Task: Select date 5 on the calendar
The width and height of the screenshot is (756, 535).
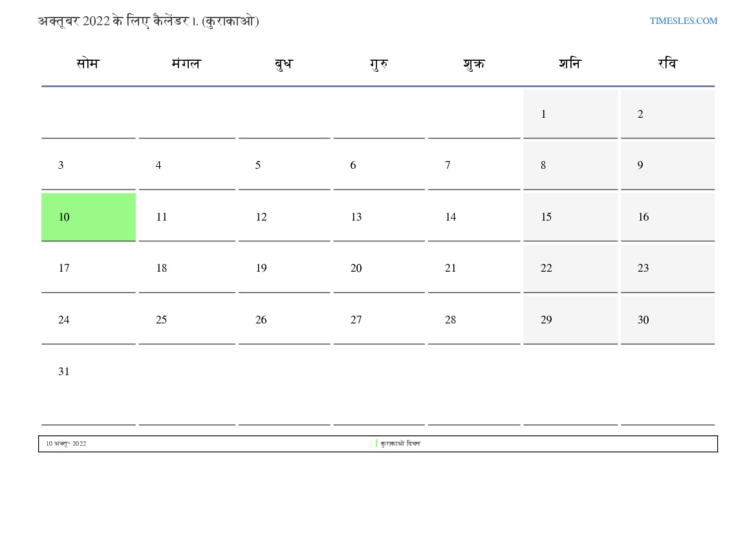Action: pos(285,166)
